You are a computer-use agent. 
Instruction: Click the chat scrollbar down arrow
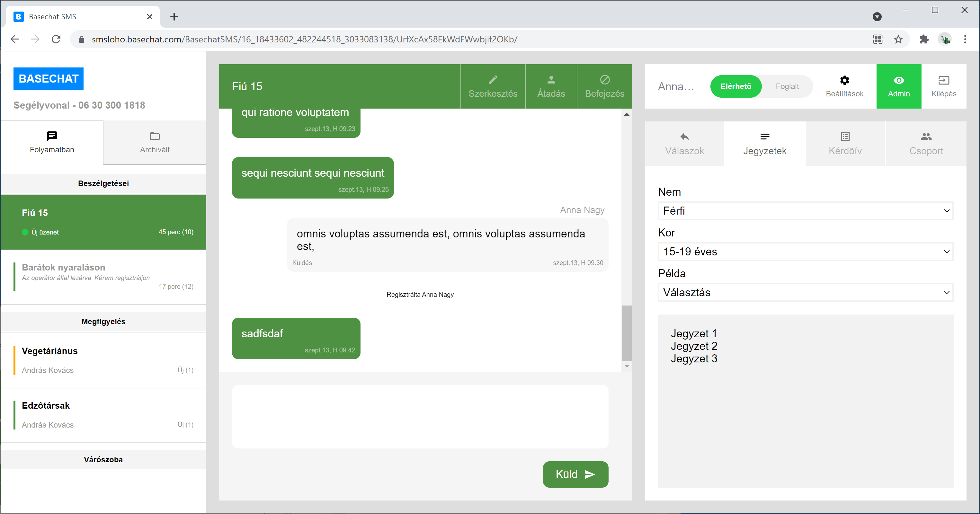click(627, 366)
